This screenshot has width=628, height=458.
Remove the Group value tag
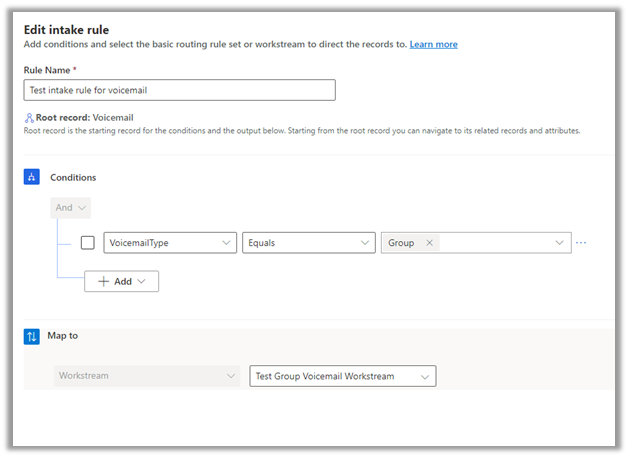pyautogui.click(x=429, y=243)
